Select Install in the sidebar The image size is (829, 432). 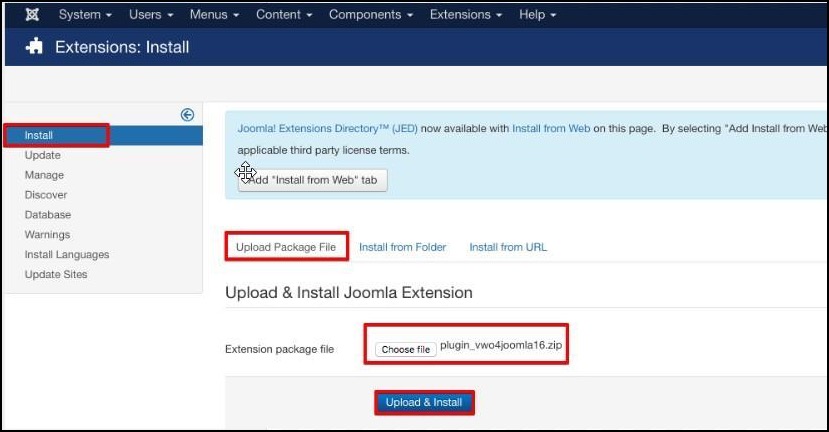tap(103, 135)
